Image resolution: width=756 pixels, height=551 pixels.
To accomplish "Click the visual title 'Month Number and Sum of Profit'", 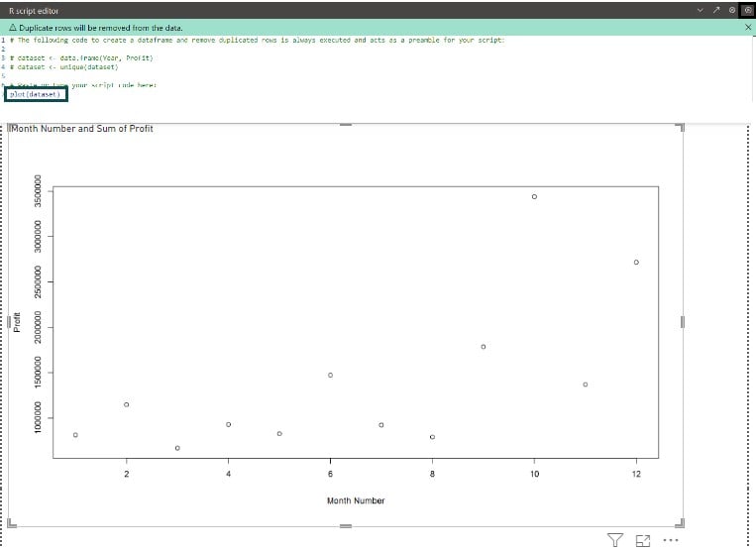I will point(82,129).
